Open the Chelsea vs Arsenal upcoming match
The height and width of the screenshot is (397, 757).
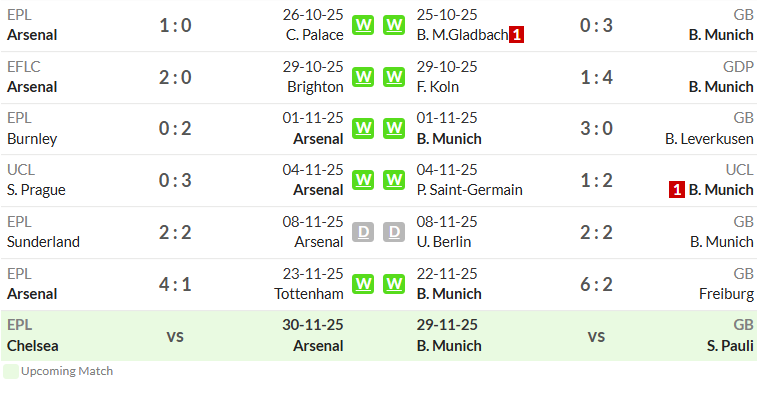click(175, 336)
